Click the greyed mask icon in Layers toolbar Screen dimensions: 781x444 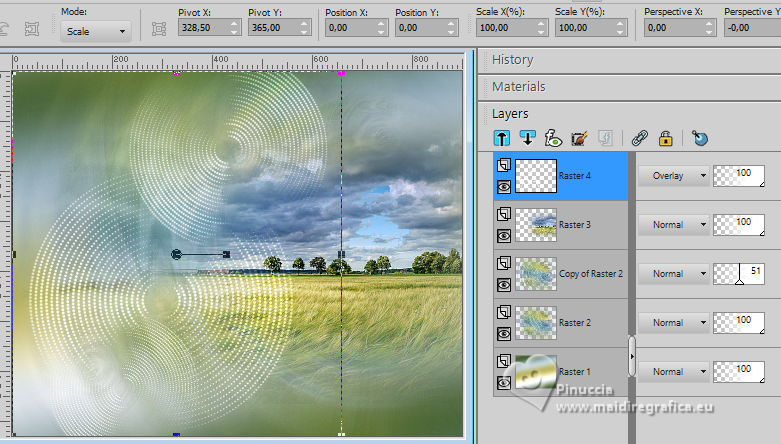pos(605,139)
